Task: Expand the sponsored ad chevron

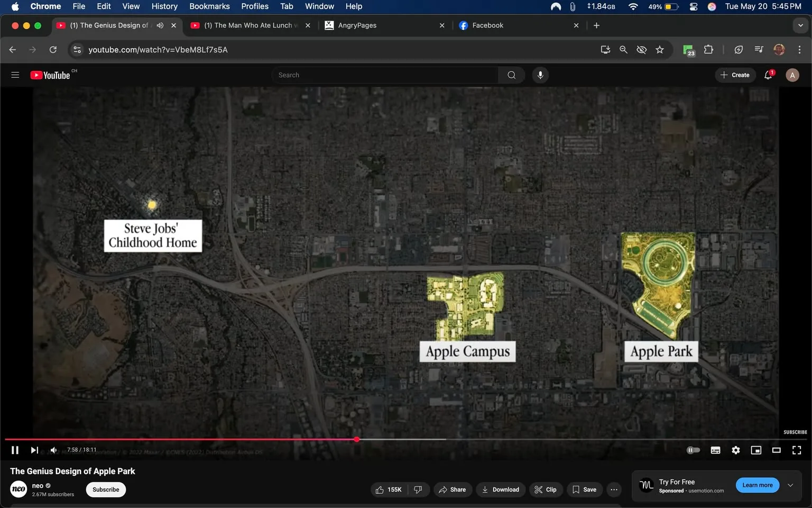Action: 790,485
